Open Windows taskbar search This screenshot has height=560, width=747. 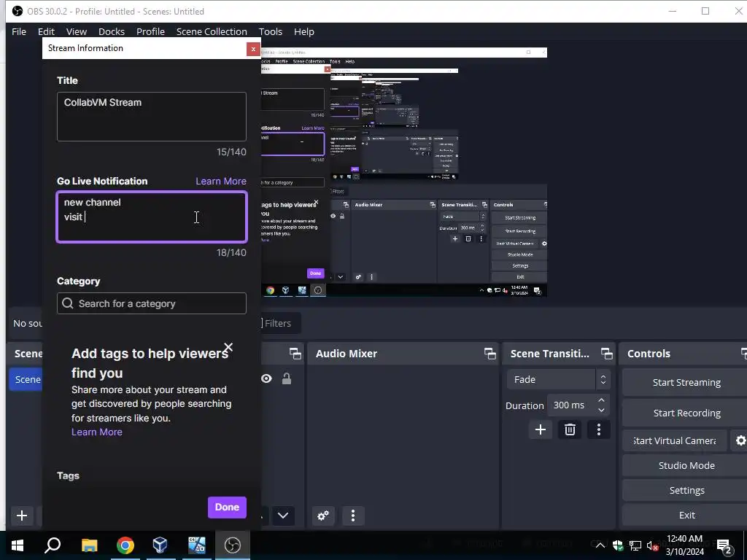click(x=53, y=545)
